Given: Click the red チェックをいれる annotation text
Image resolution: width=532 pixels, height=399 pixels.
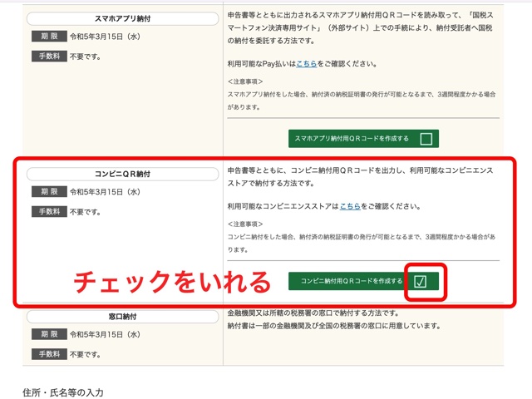Looking at the screenshot, I should tap(173, 282).
